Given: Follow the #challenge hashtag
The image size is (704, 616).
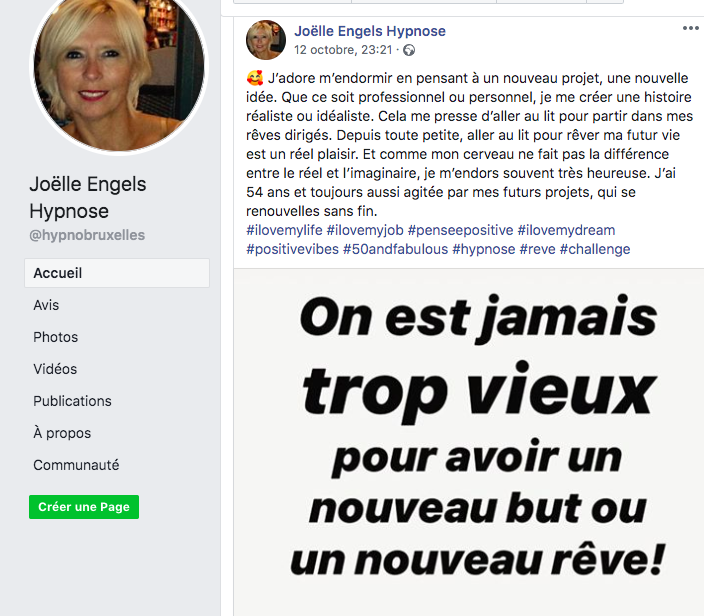Looking at the screenshot, I should (x=595, y=249).
